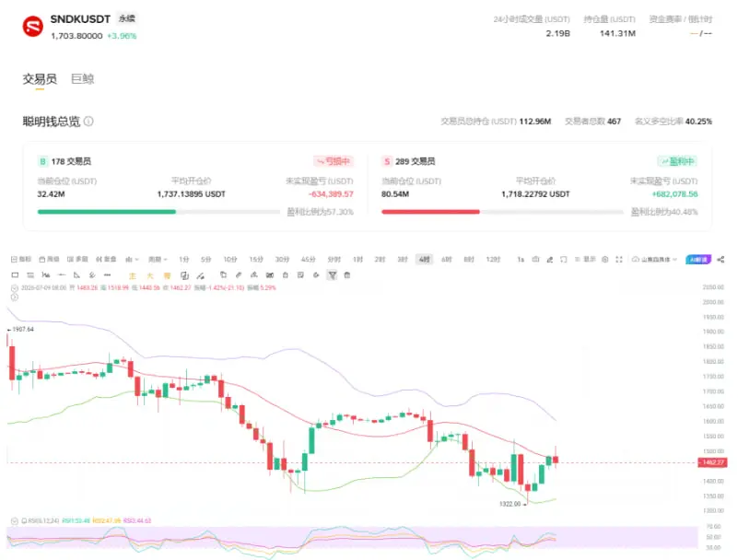Expand the candlestick chart type dropdown
The height and width of the screenshot is (560, 738).
132,260
